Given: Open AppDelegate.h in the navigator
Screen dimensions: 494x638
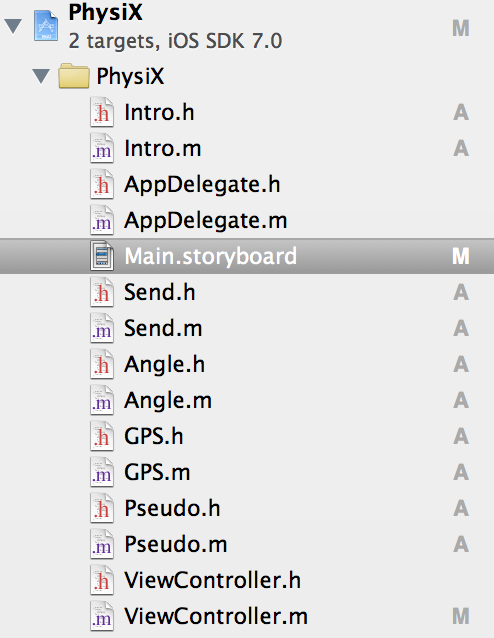Looking at the screenshot, I should pos(202,184).
